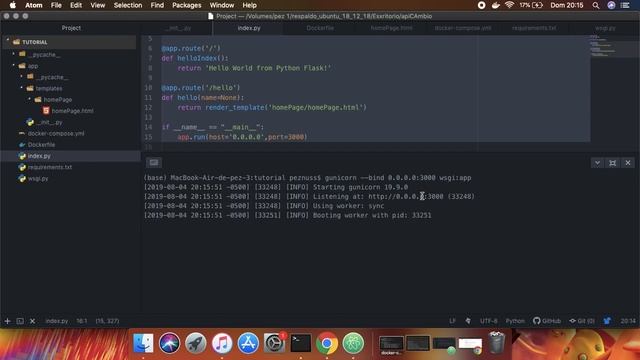
Task: Switch to the __init__.py tab
Action: (x=178, y=28)
